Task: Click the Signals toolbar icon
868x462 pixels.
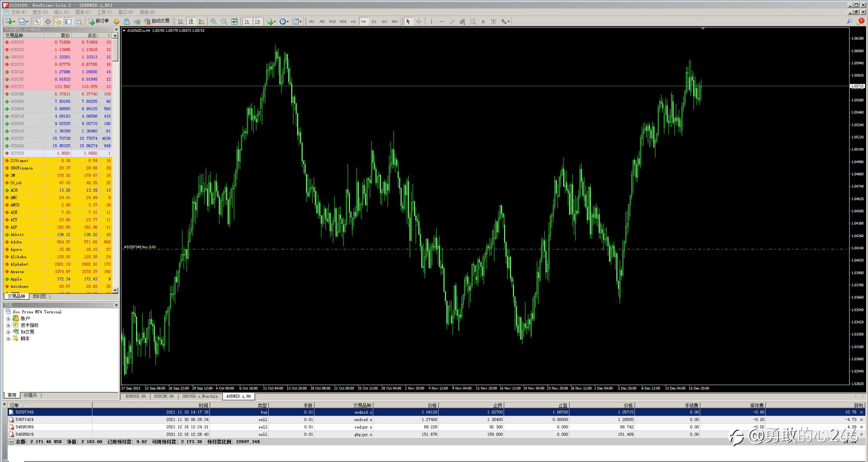Action: click(x=137, y=21)
